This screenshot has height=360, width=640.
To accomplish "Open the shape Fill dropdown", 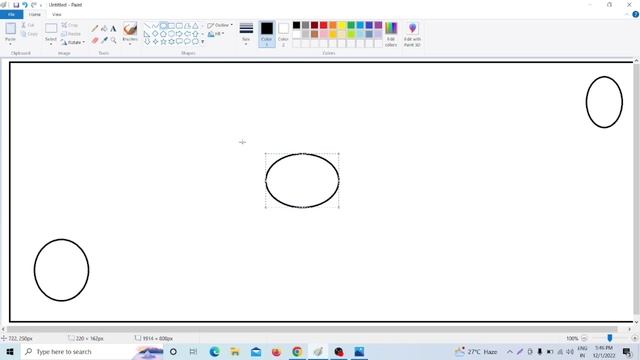I will [x=216, y=34].
